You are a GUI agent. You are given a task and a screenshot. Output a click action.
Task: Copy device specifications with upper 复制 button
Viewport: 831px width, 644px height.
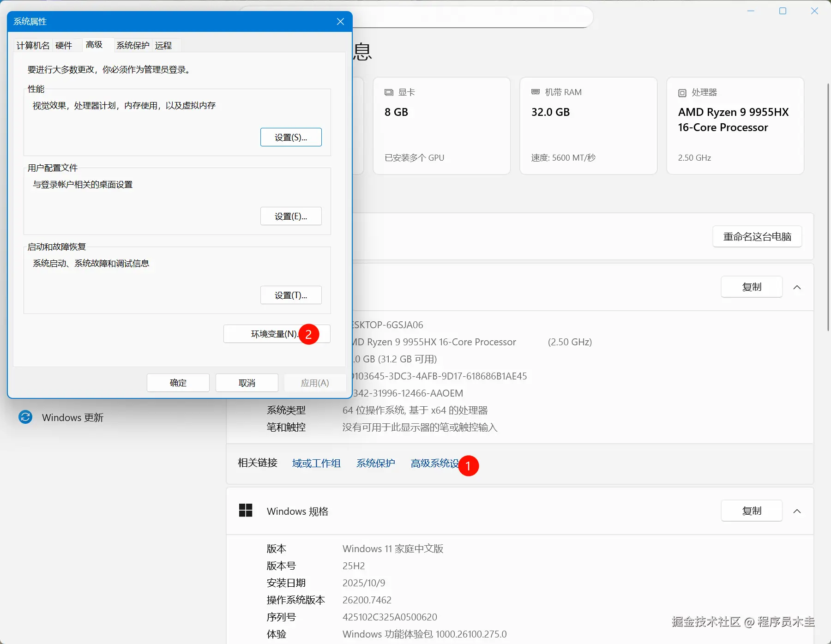(752, 287)
